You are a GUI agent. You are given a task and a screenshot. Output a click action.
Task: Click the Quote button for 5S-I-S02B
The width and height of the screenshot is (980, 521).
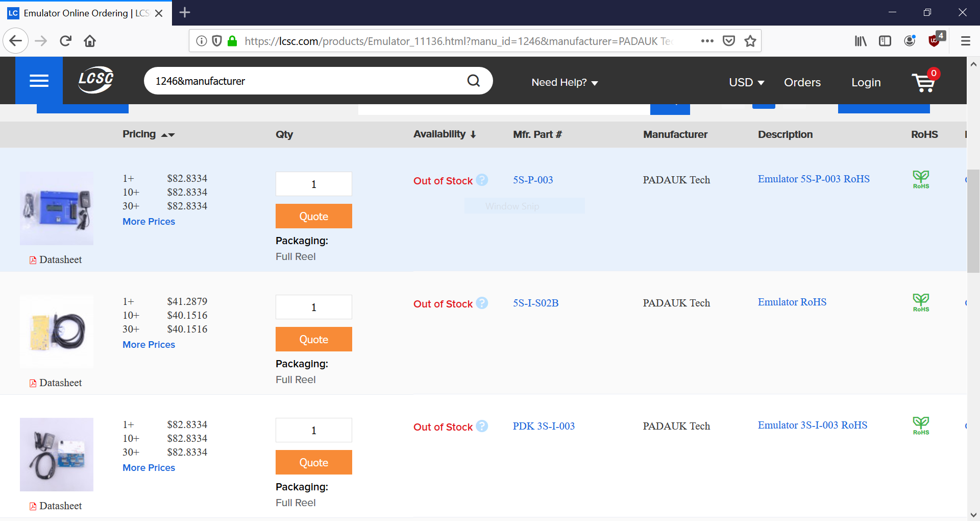[313, 339]
